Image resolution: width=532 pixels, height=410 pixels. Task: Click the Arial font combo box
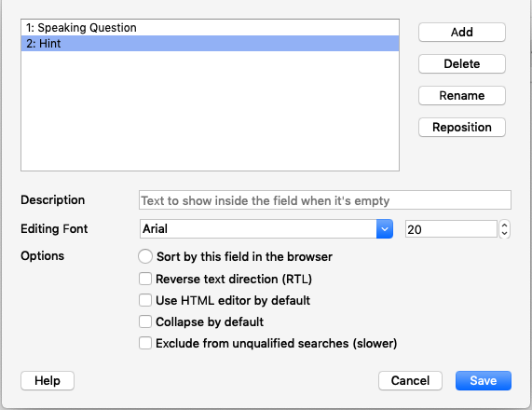[266, 228]
